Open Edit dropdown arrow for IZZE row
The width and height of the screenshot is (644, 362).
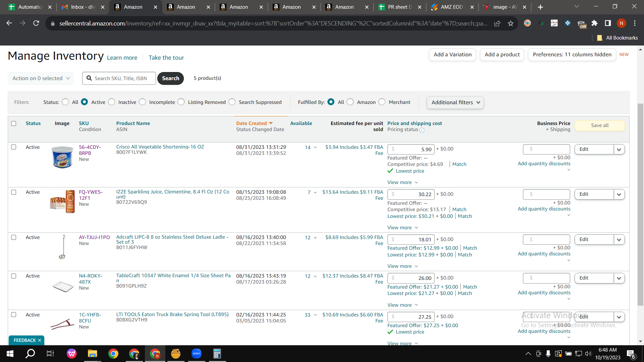click(619, 194)
